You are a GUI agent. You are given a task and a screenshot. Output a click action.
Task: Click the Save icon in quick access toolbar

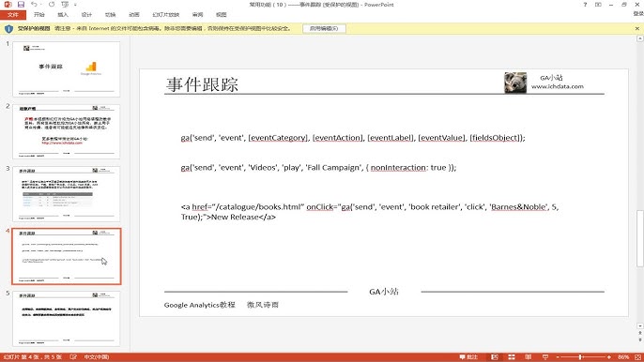(21, 5)
